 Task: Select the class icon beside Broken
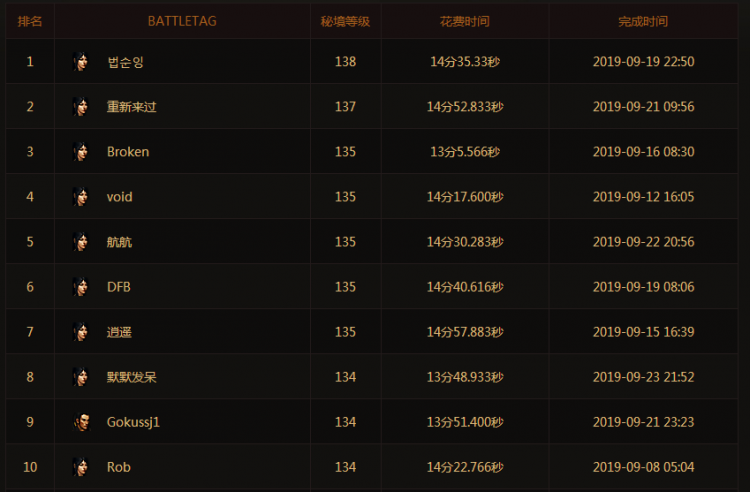[81, 152]
